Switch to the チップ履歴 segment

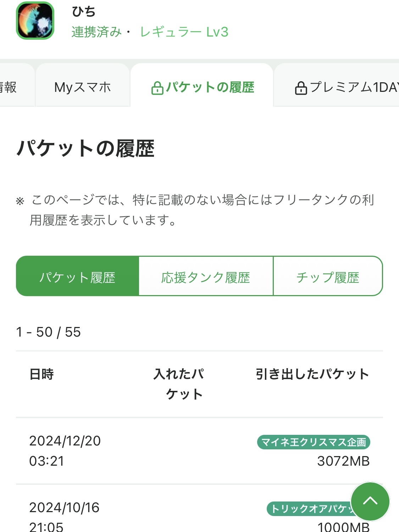click(x=328, y=276)
